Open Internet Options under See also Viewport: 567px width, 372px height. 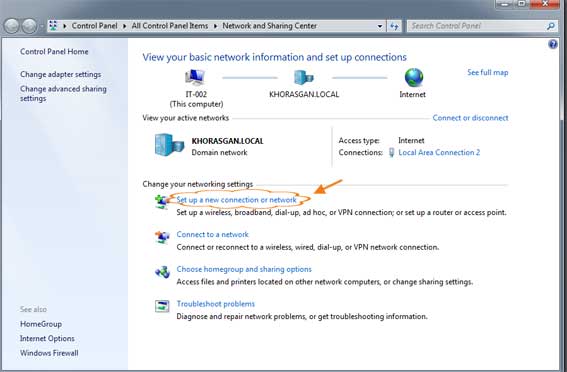(x=47, y=338)
